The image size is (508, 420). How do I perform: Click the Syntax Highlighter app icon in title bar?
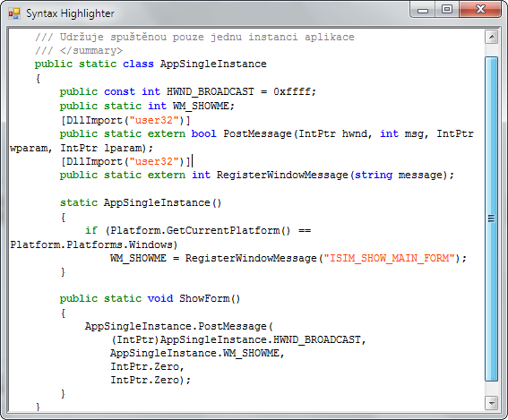pos(14,13)
